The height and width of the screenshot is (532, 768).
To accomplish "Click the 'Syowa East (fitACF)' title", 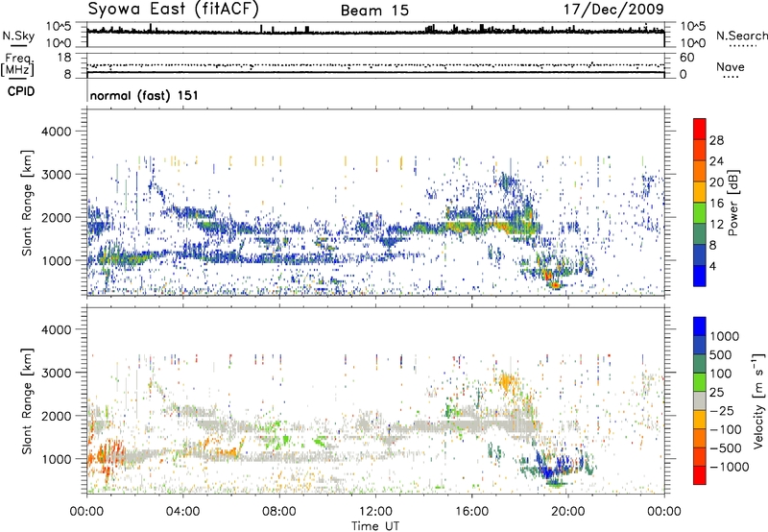I will (x=173, y=10).
